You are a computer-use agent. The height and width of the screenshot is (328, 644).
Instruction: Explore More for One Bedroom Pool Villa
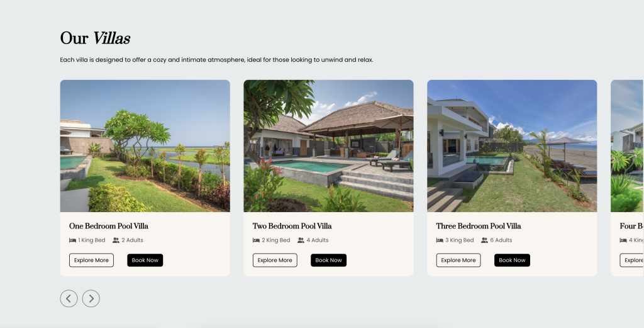[x=91, y=260]
